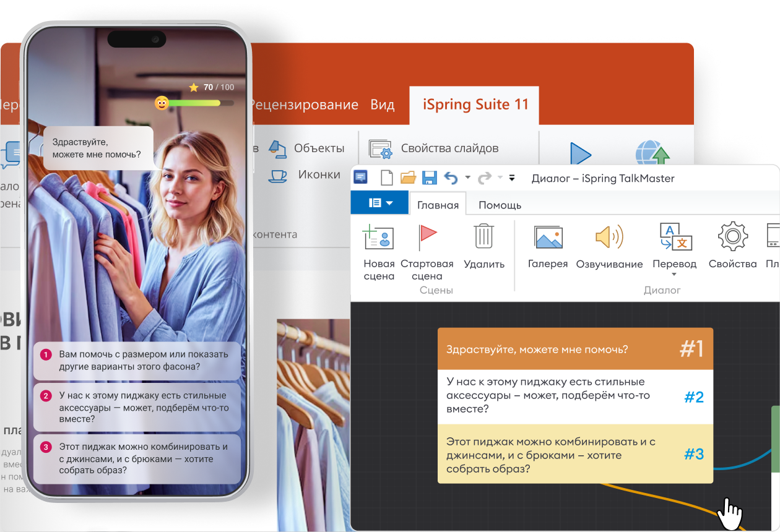Select scene header 'Здраствуйте, можете мне помочь?' #1
Screen dimensions: 780x532
pos(576,349)
